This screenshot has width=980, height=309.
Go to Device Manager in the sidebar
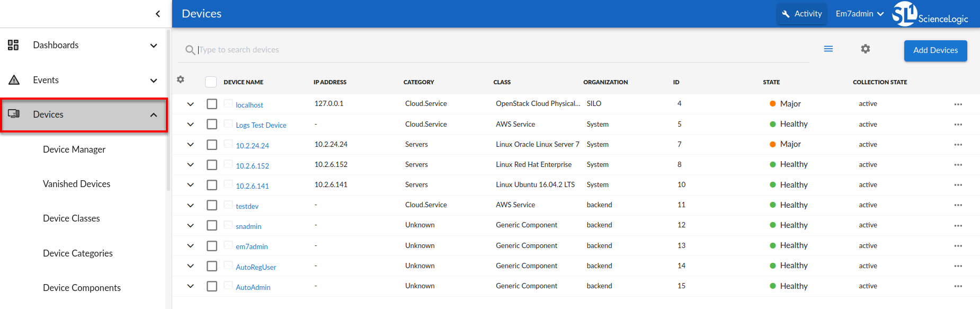[74, 149]
